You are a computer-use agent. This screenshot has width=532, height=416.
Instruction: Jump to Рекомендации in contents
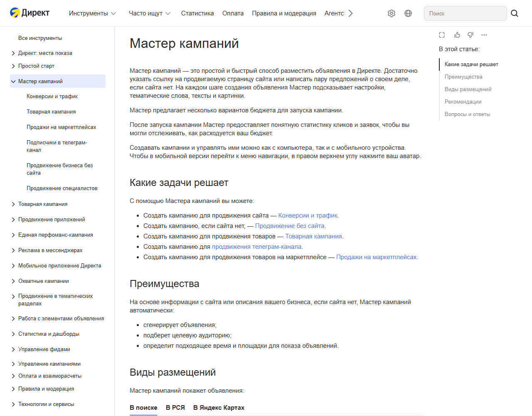pos(463,102)
